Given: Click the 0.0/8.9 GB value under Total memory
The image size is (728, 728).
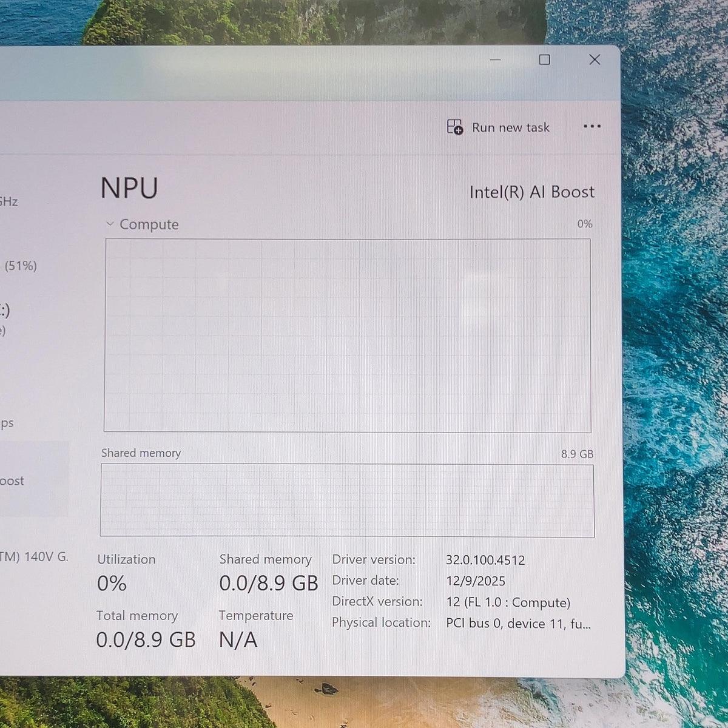Looking at the screenshot, I should click(x=146, y=639).
